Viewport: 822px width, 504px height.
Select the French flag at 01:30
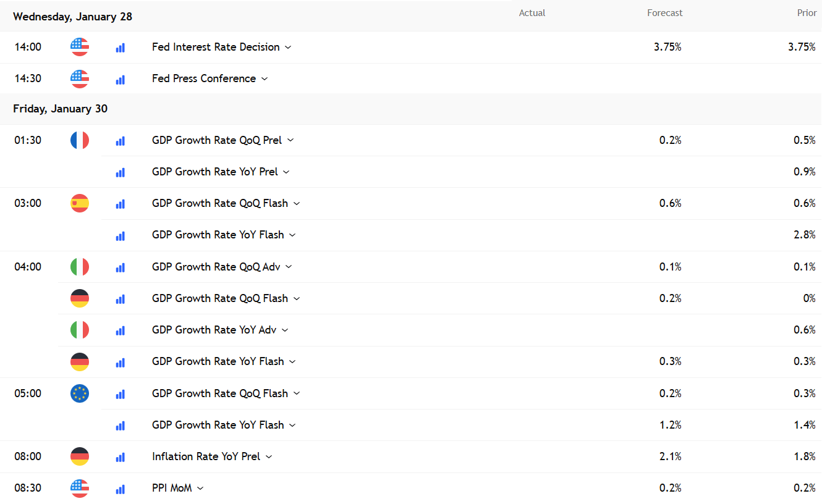click(80, 140)
